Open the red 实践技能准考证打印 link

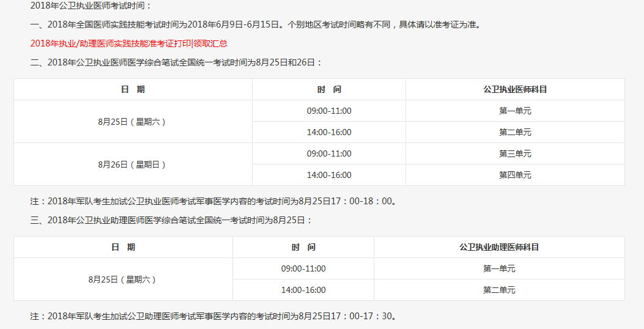pyautogui.click(x=129, y=43)
